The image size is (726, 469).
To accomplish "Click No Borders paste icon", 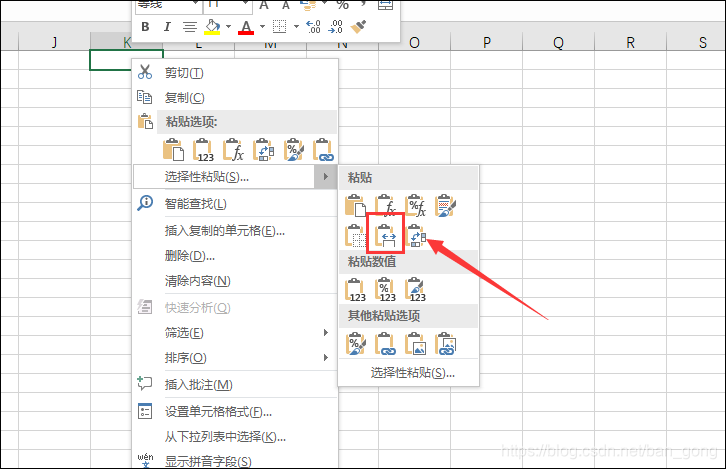I will coord(355,236).
